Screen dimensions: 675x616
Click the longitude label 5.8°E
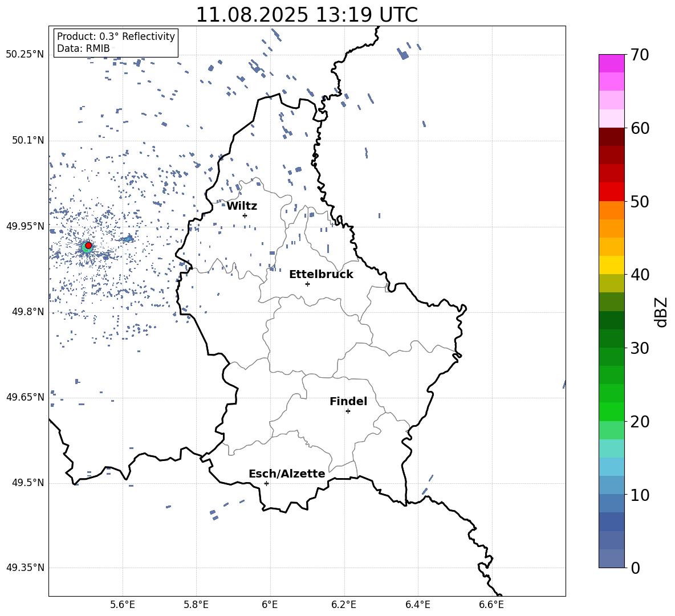click(196, 605)
